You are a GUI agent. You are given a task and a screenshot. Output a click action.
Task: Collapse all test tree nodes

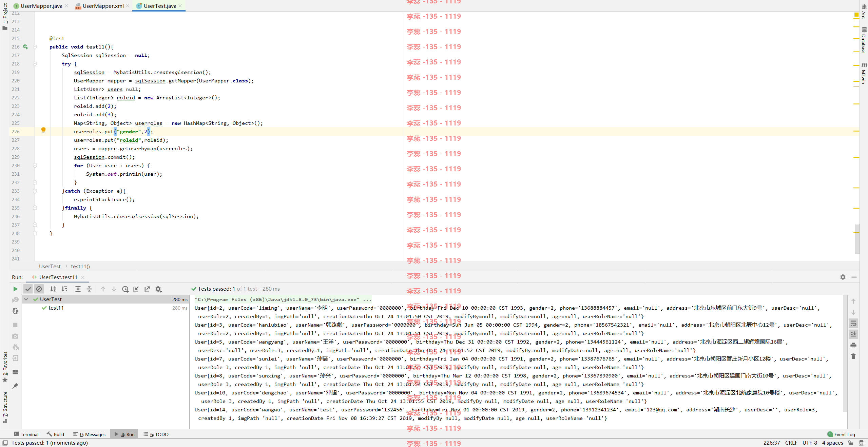[89, 289]
